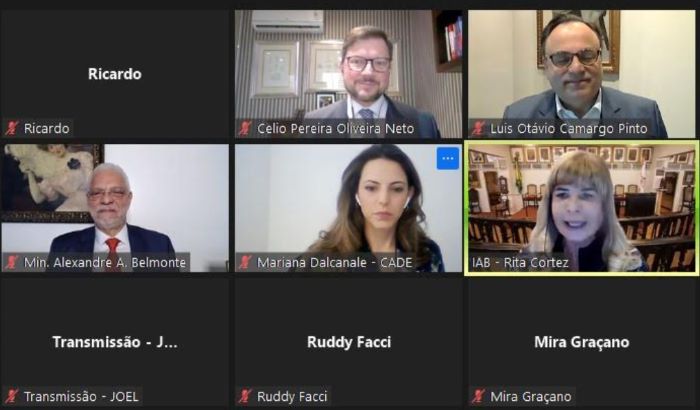The image size is (700, 410).
Task: Select Celio Pereira Oliveira Neto's video tile
Action: coord(349,74)
